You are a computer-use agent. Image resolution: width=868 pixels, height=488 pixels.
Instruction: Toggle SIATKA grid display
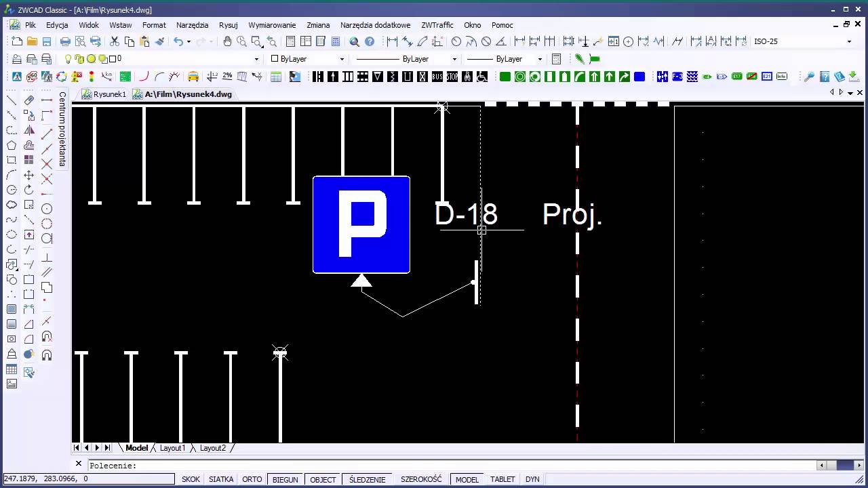pyautogui.click(x=221, y=479)
